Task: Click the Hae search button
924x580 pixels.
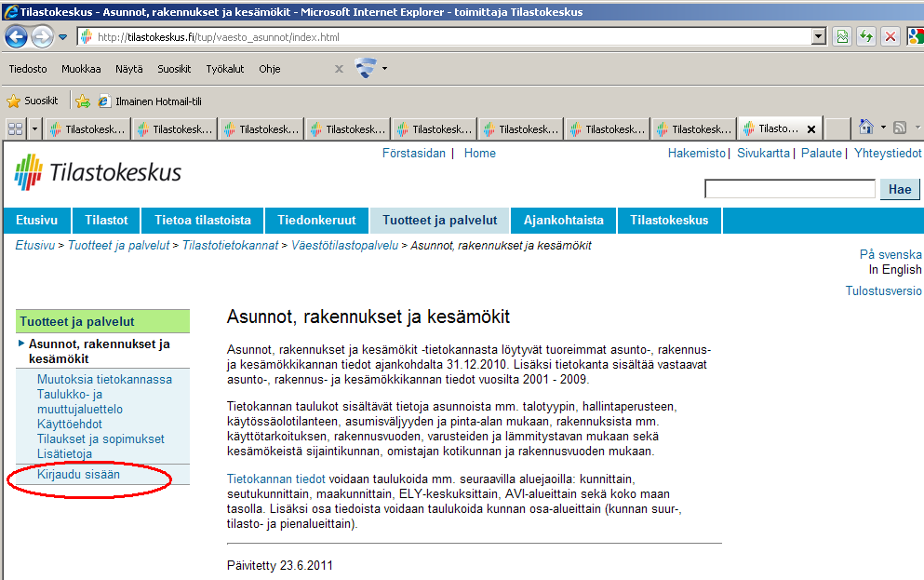Action: tap(900, 189)
